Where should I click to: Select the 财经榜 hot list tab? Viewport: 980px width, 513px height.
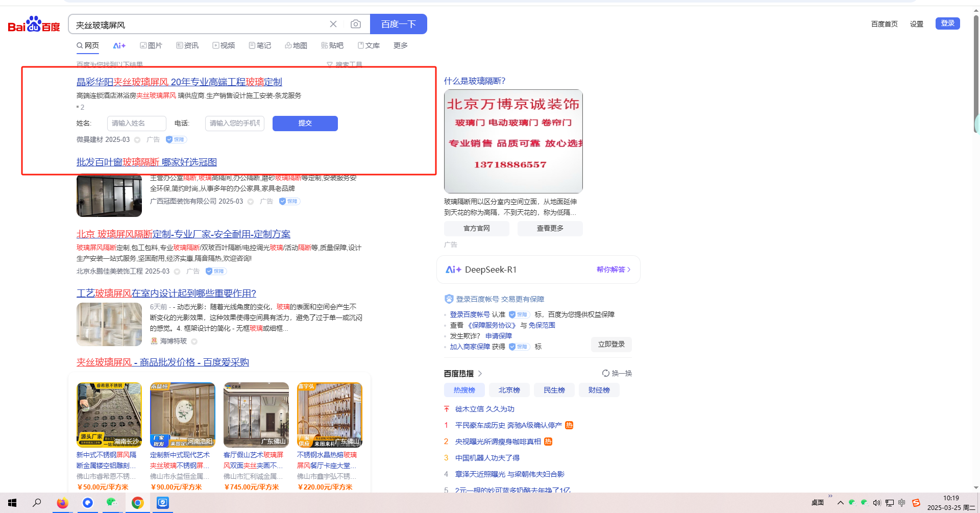click(x=599, y=390)
